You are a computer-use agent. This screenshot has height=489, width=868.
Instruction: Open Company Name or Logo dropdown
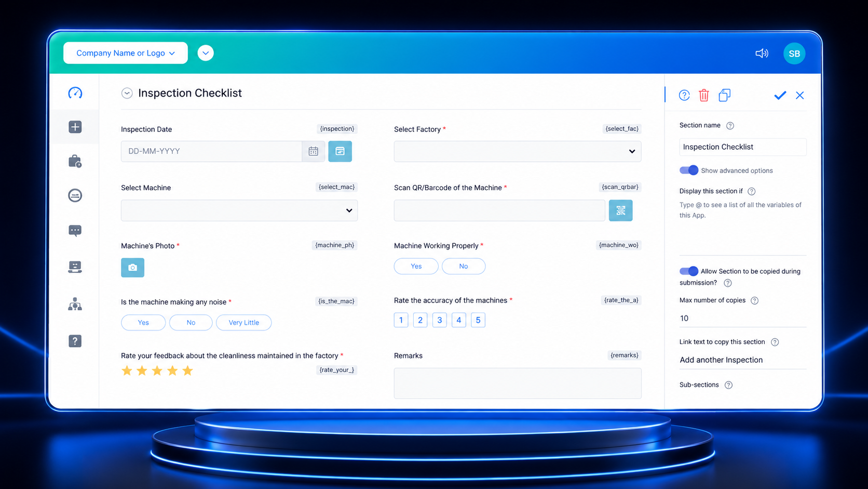(126, 53)
